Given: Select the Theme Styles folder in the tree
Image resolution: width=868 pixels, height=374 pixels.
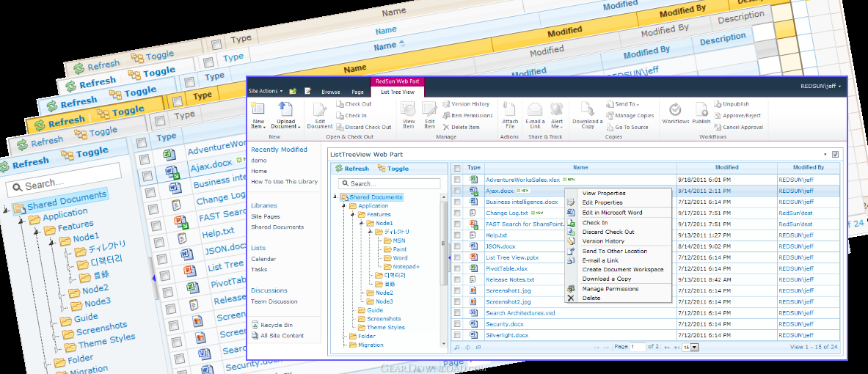Looking at the screenshot, I should tap(385, 328).
